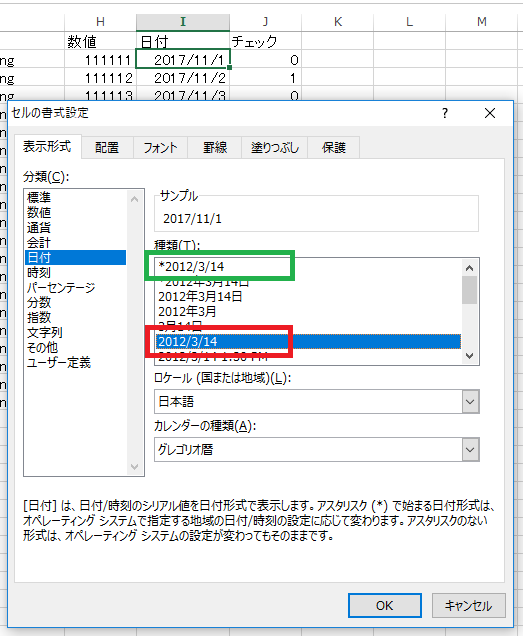Click the OK button
The height and width of the screenshot is (636, 523).
click(x=384, y=606)
